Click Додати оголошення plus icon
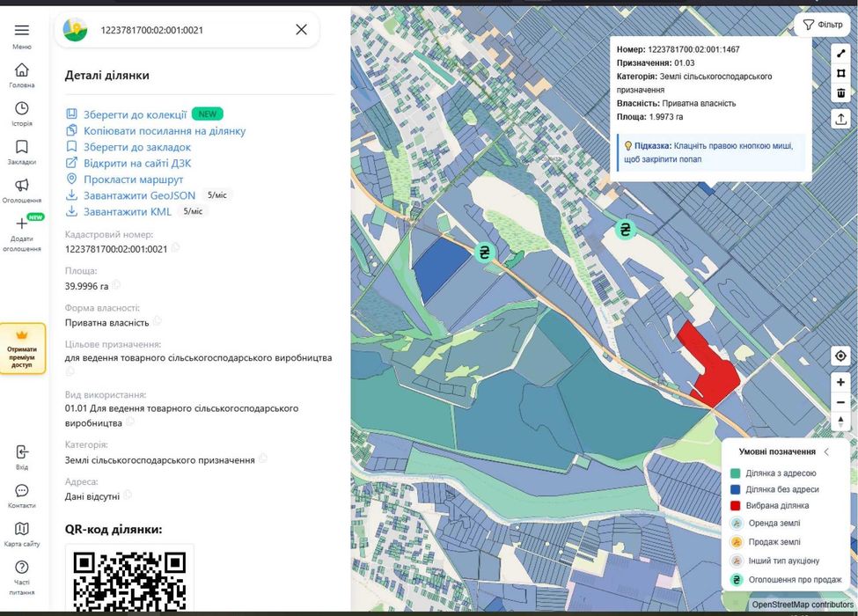The height and width of the screenshot is (616, 858). click(x=22, y=224)
